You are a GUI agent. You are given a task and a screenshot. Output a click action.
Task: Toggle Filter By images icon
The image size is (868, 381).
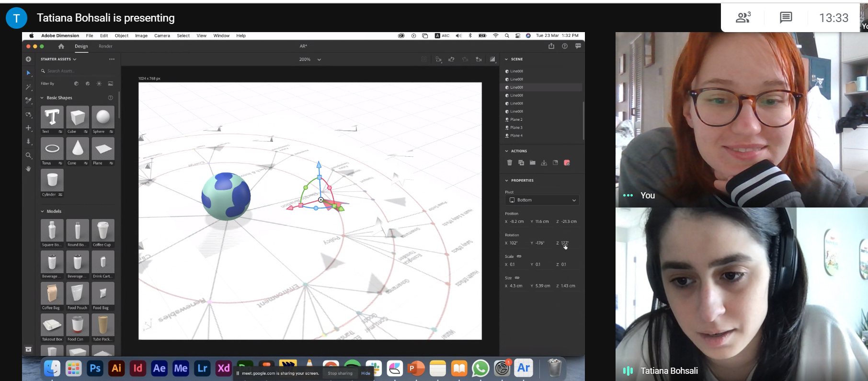tap(111, 83)
